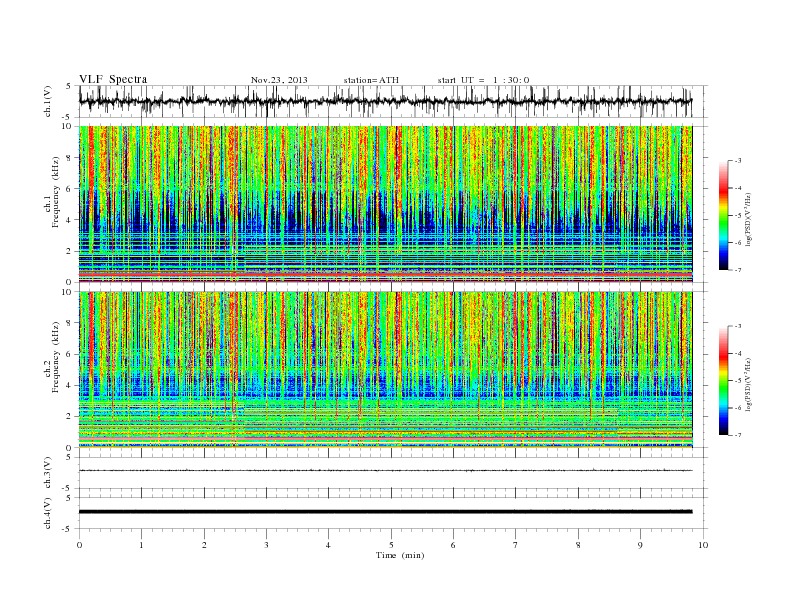The width and height of the screenshot is (792, 612).
Task: Click the "3" tick on the time axis
Action: tap(266, 545)
